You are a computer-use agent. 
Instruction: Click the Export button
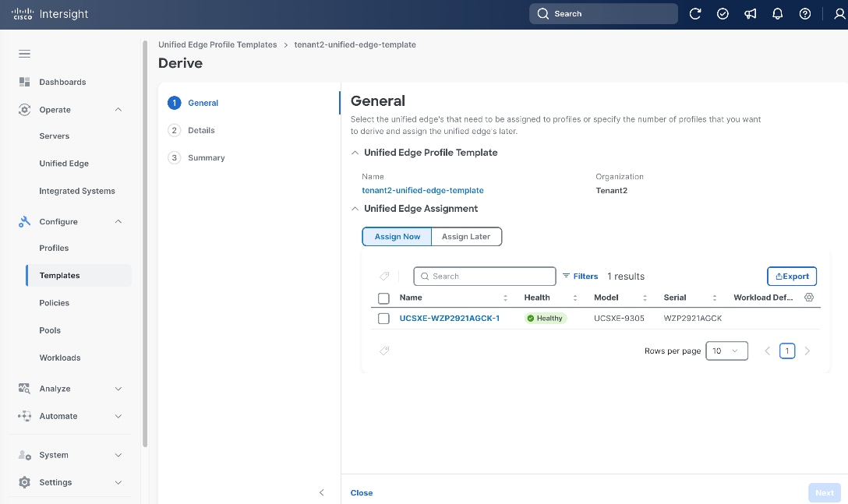coord(792,277)
